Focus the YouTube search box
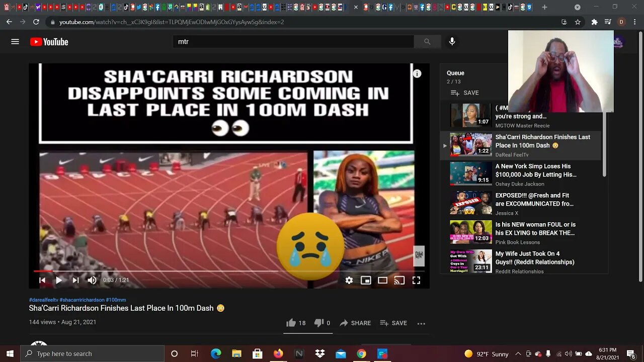Screen dimensions: 644x362 (293, 42)
